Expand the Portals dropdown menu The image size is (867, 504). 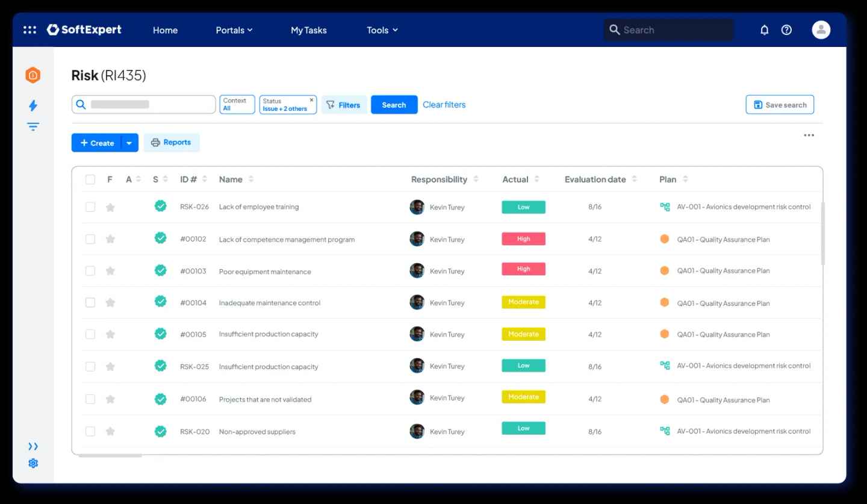click(x=234, y=30)
